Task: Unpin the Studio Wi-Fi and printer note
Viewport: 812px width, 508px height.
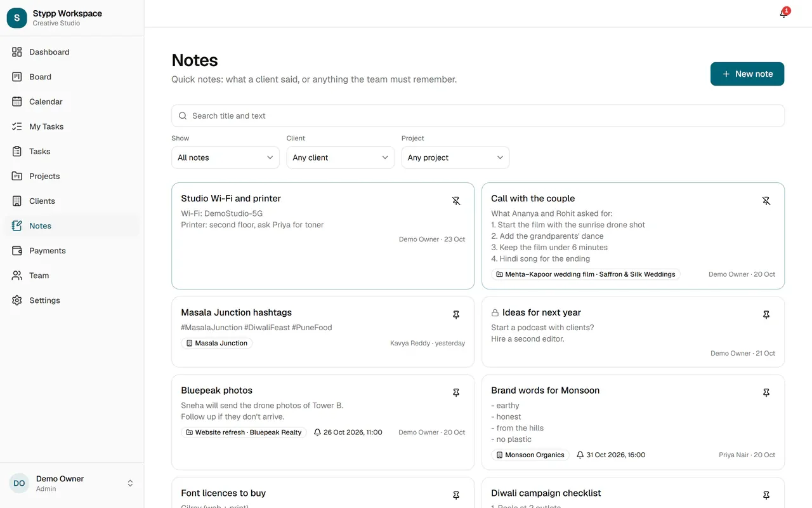Action: tap(456, 201)
